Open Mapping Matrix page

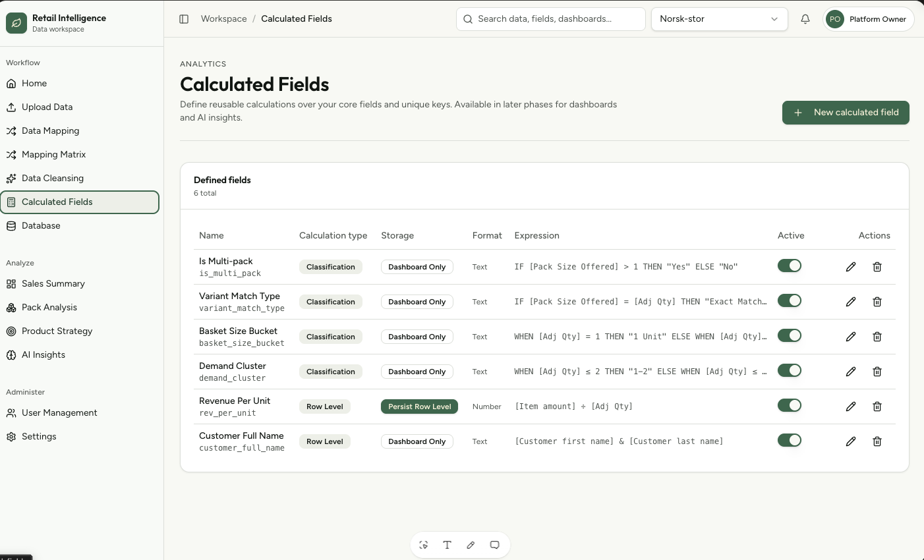[80, 155]
